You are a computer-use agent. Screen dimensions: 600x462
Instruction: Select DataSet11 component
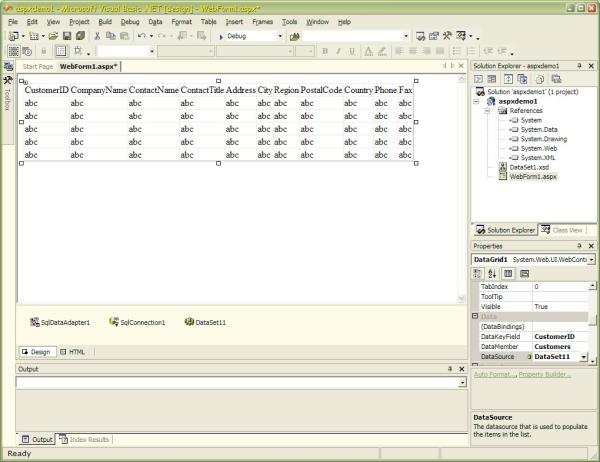pos(205,322)
